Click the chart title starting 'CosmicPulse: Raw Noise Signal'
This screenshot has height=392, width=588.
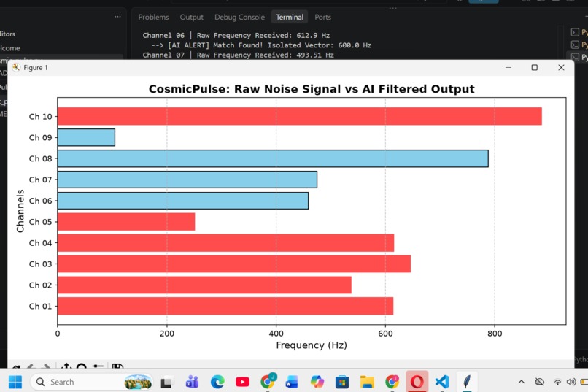tap(312, 89)
